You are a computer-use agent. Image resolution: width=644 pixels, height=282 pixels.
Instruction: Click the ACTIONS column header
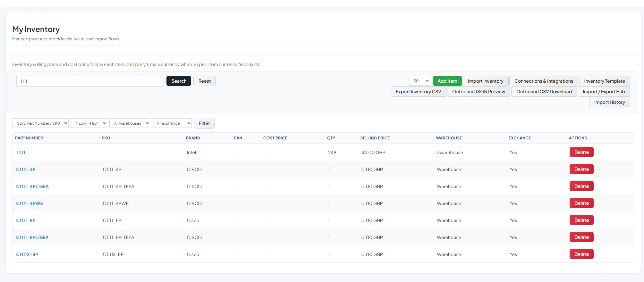click(x=578, y=138)
